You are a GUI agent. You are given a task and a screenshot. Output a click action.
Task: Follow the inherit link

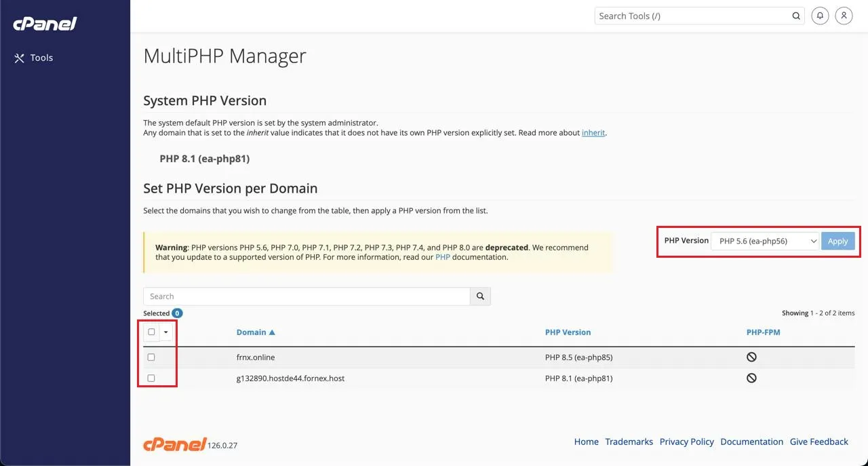coord(593,133)
